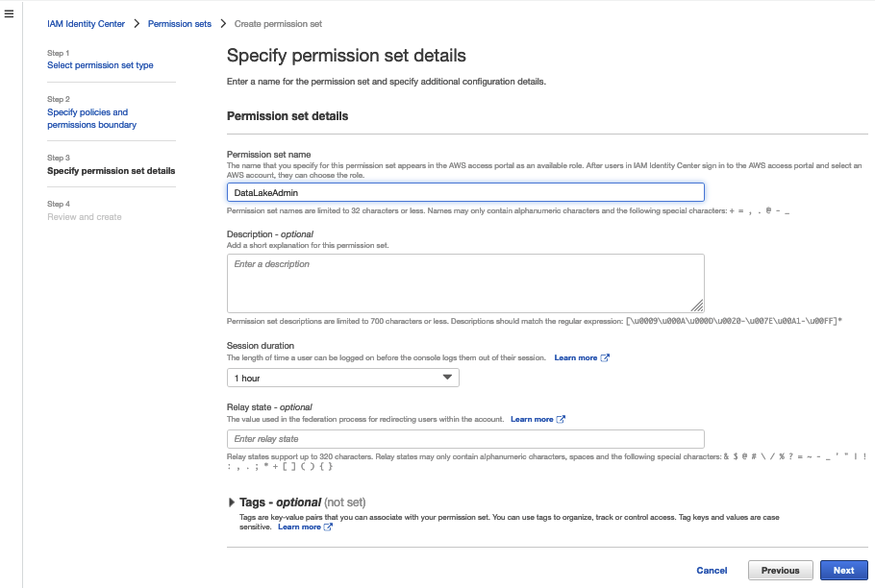Focus the Relay state input field
This screenshot has width=875, height=588.
coord(465,439)
